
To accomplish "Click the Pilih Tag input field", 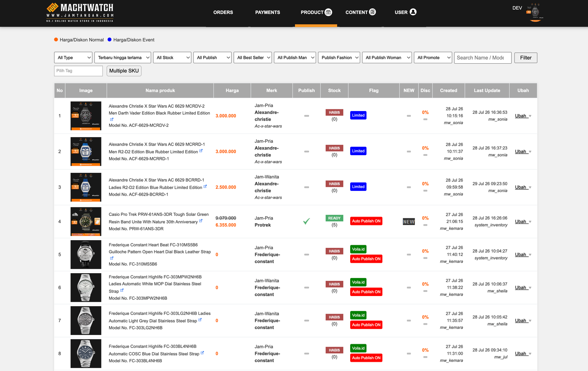I will tap(78, 71).
